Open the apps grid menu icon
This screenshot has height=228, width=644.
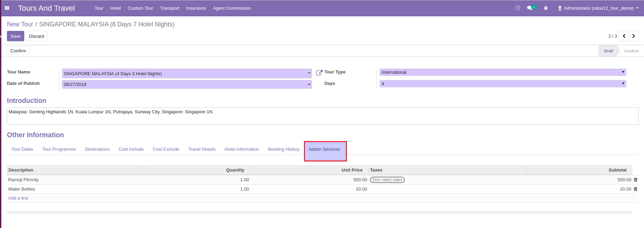pyautogui.click(x=7, y=8)
